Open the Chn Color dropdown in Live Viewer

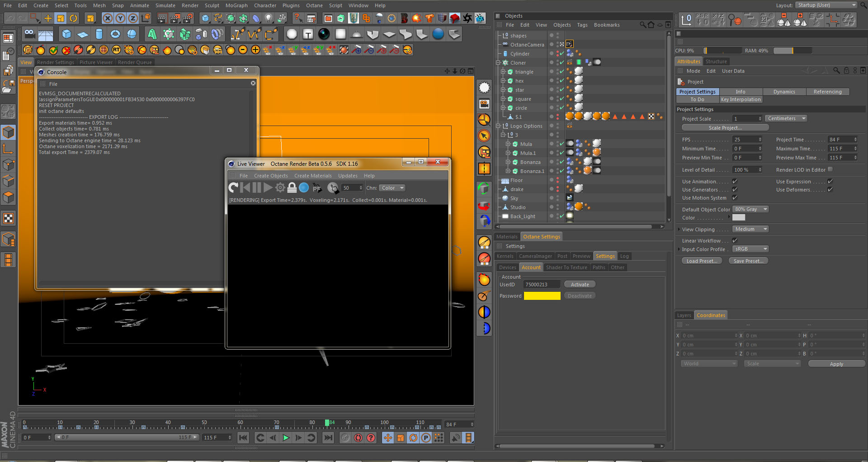pos(392,188)
